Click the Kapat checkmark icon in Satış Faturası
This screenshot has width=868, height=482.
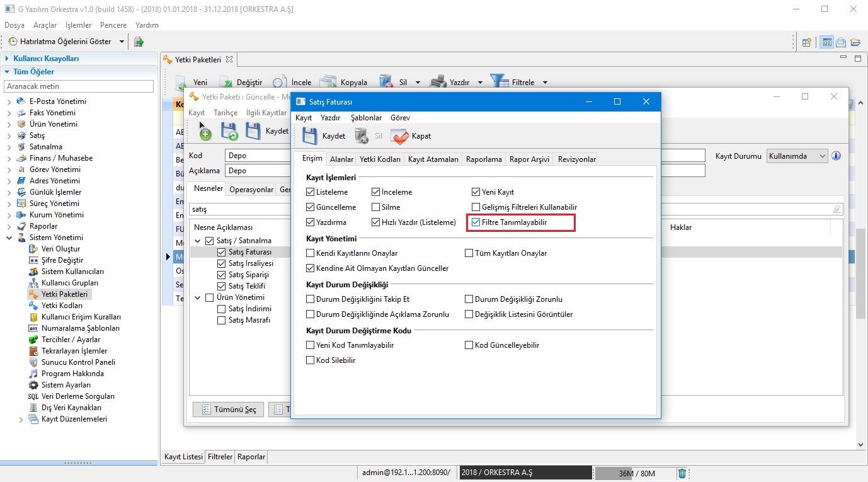(400, 136)
